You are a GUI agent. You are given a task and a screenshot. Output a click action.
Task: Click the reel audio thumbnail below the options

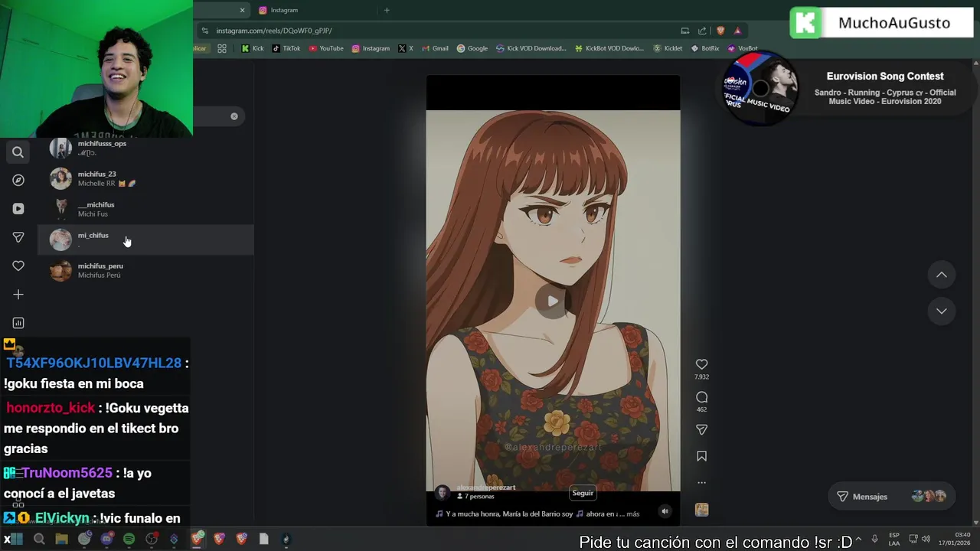pyautogui.click(x=701, y=510)
